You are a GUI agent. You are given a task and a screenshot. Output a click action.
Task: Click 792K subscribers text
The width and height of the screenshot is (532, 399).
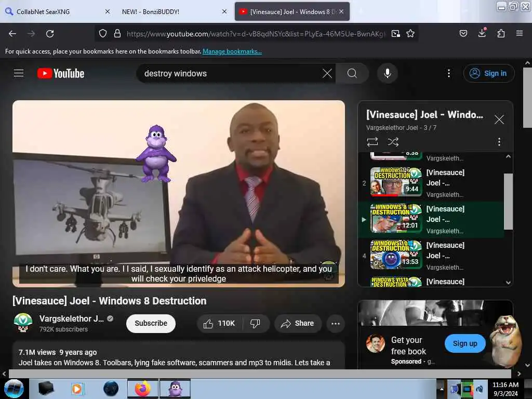point(63,329)
